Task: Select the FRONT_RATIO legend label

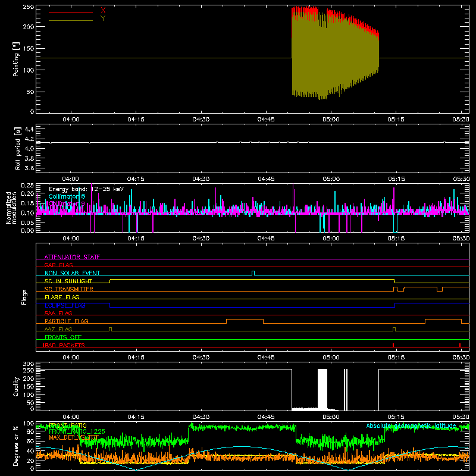Action: 68,425
